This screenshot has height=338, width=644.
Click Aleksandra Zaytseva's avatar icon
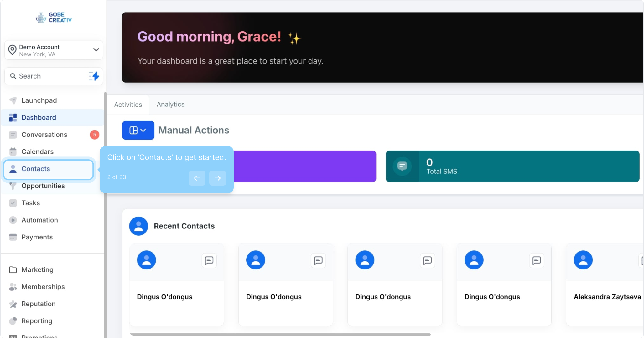(x=583, y=260)
